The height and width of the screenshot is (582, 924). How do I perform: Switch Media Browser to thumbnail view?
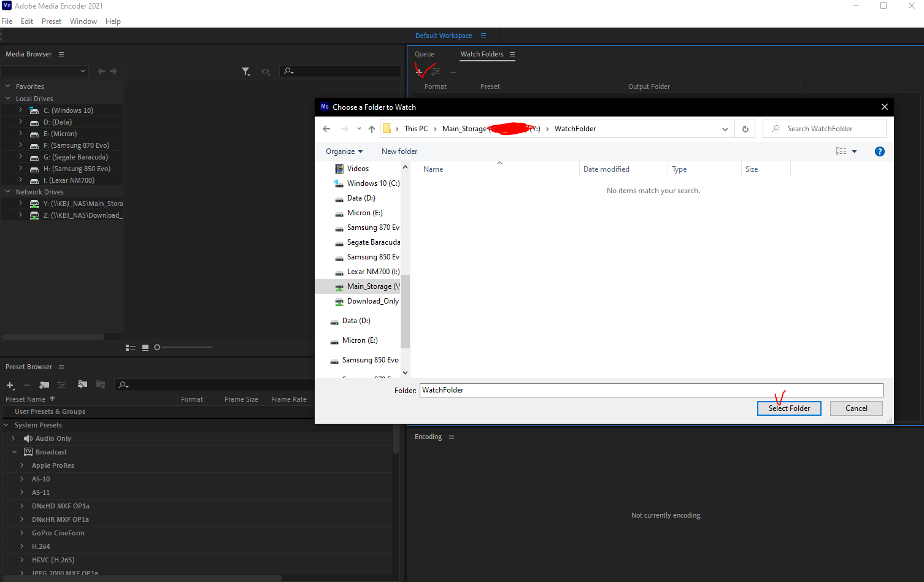point(145,348)
